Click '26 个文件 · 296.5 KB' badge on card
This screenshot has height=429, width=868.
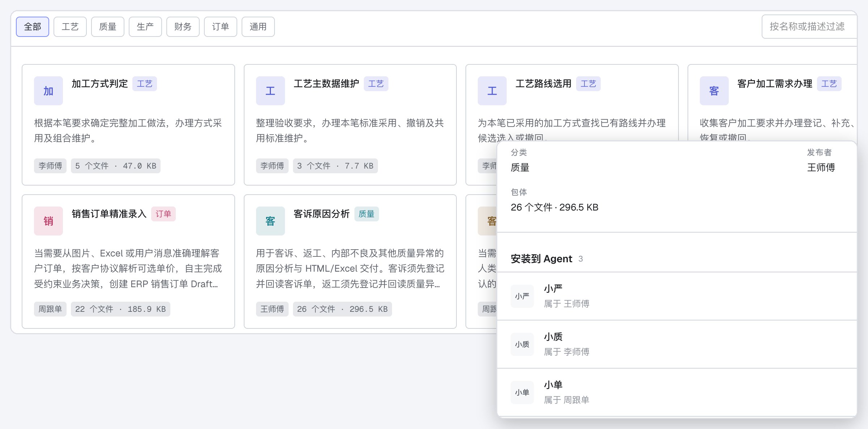click(x=342, y=309)
